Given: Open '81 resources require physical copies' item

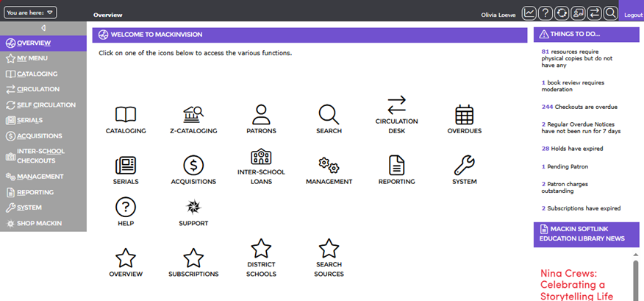Looking at the screenshot, I should click(x=576, y=58).
